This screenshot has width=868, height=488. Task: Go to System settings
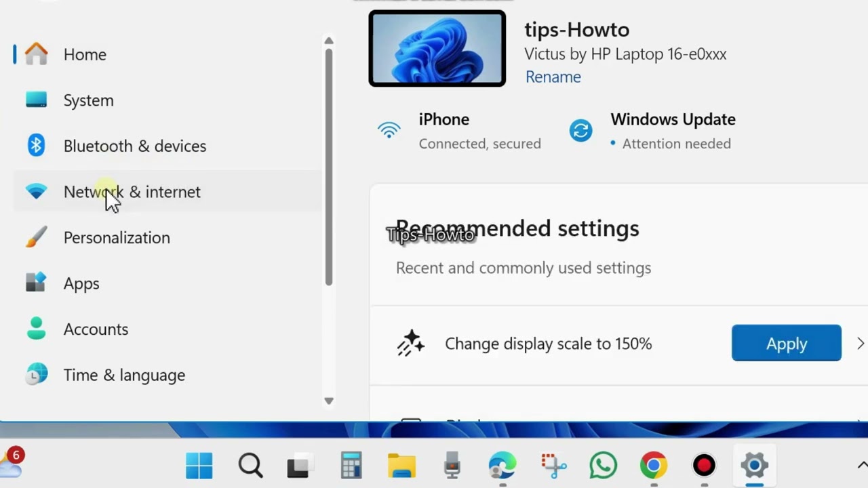pos(166,100)
